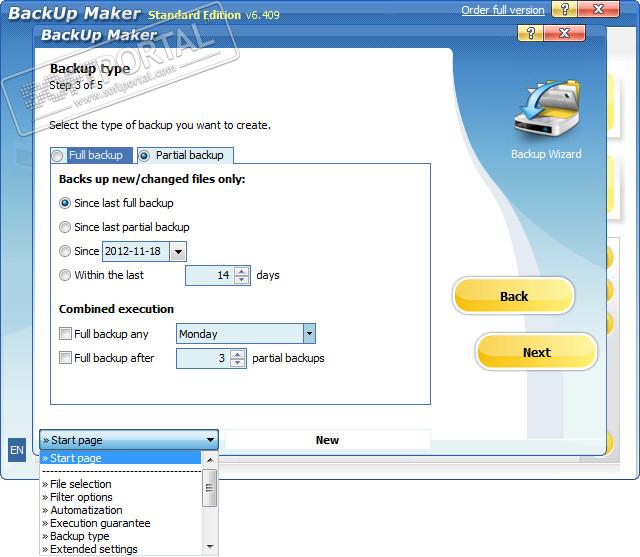Select the Since date radio option
The image size is (640, 557).
(65, 251)
